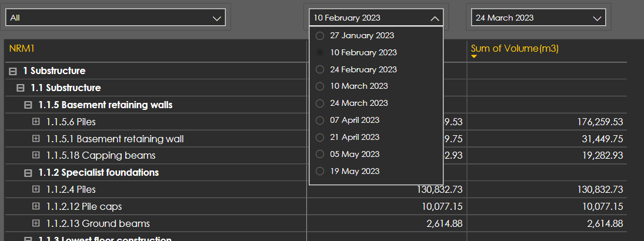Click the sort arrow under Sum of Volume
The width and height of the screenshot is (644, 241).
473,56
